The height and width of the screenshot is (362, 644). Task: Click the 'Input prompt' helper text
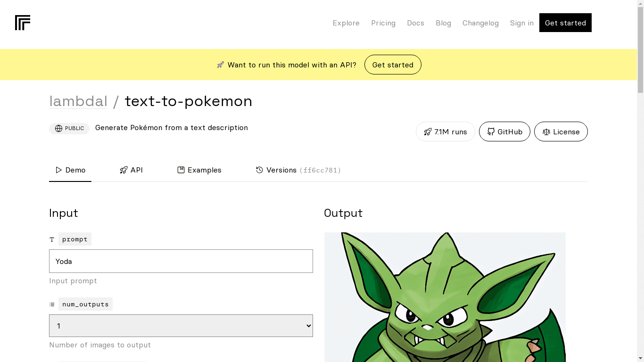pos(73,281)
